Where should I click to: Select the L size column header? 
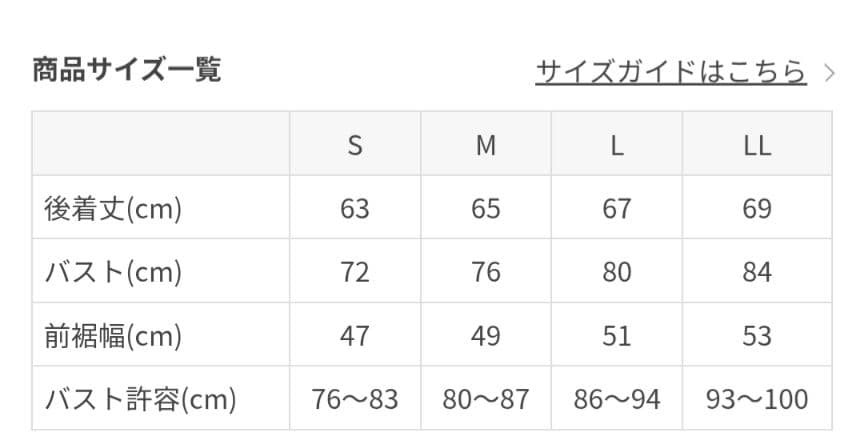(x=617, y=145)
